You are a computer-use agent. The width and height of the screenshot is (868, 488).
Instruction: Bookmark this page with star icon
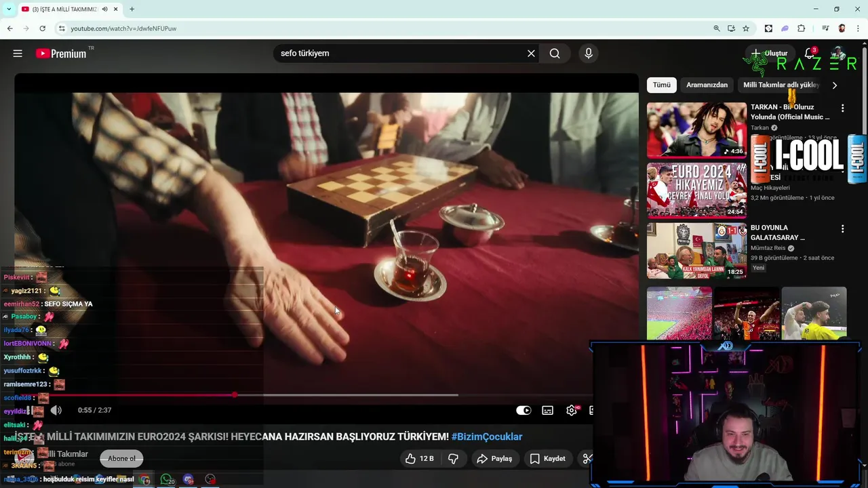(745, 28)
